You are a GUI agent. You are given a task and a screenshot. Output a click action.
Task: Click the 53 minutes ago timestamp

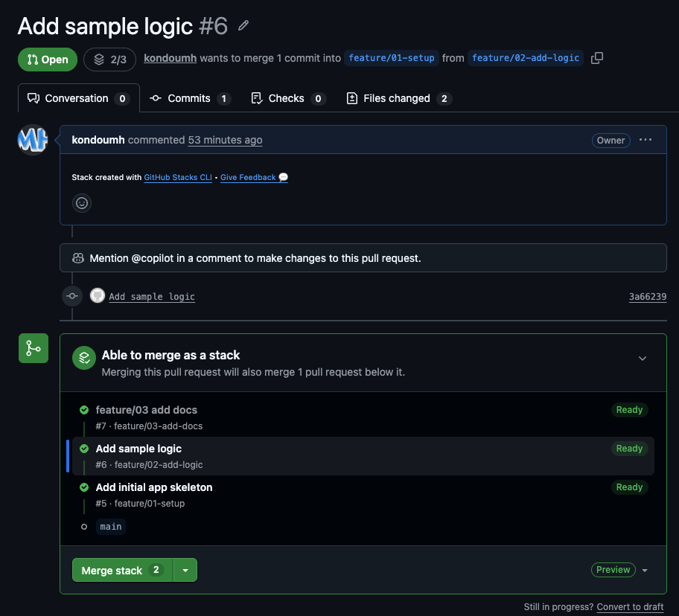[x=225, y=140]
